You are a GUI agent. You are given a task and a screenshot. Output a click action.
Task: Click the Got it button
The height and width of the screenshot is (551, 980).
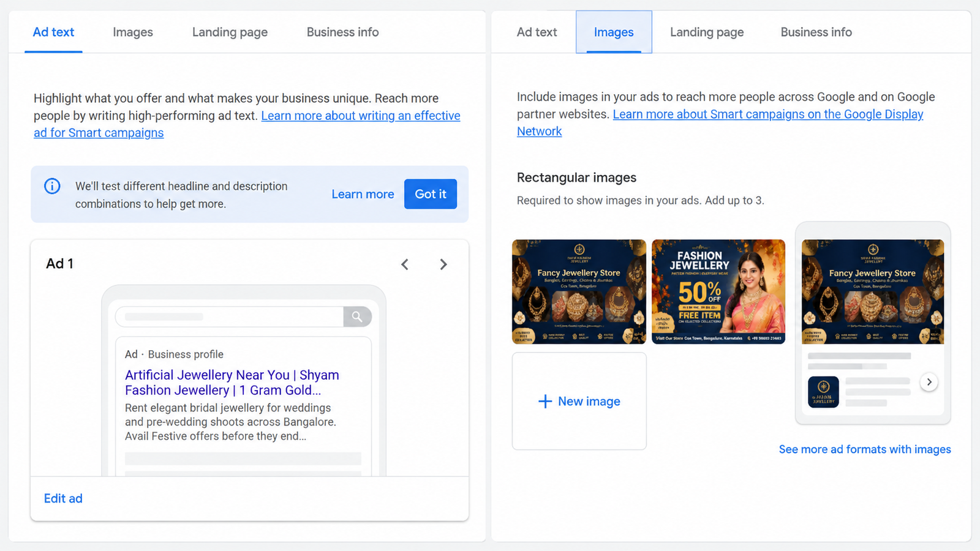point(431,194)
